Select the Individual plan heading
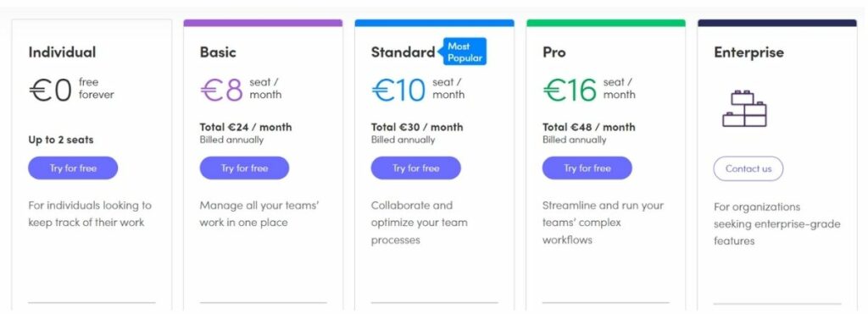The height and width of the screenshot is (314, 868). 62,52
